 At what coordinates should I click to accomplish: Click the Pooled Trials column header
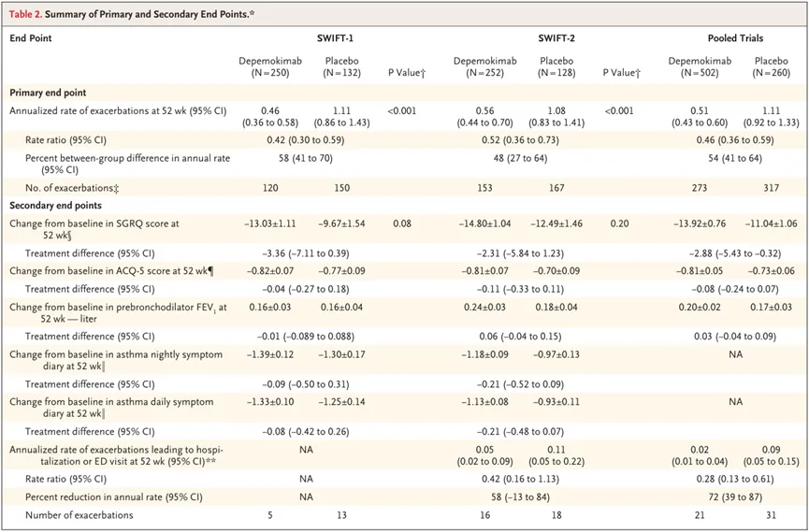735,38
